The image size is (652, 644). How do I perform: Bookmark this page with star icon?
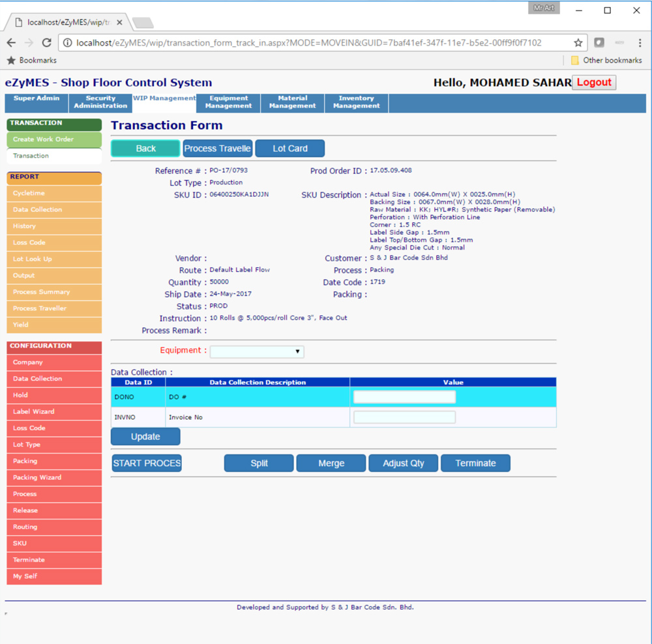click(578, 43)
